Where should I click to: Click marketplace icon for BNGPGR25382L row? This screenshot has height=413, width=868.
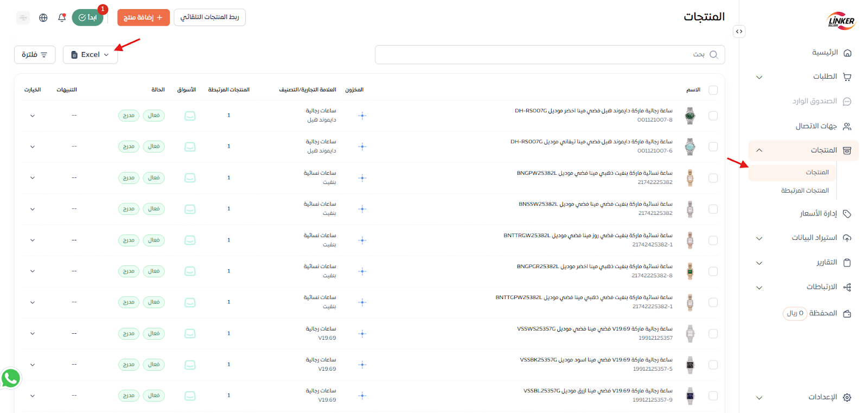coord(190,271)
